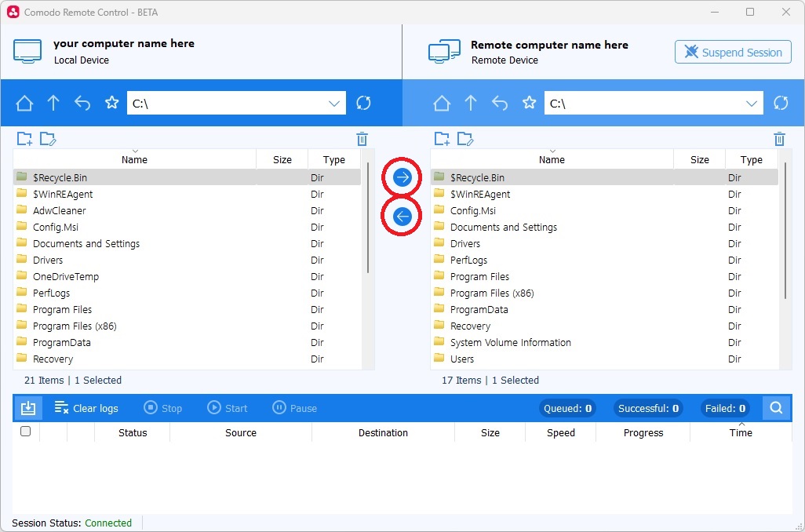
Task: Click the Time column header in log
Action: point(741,433)
